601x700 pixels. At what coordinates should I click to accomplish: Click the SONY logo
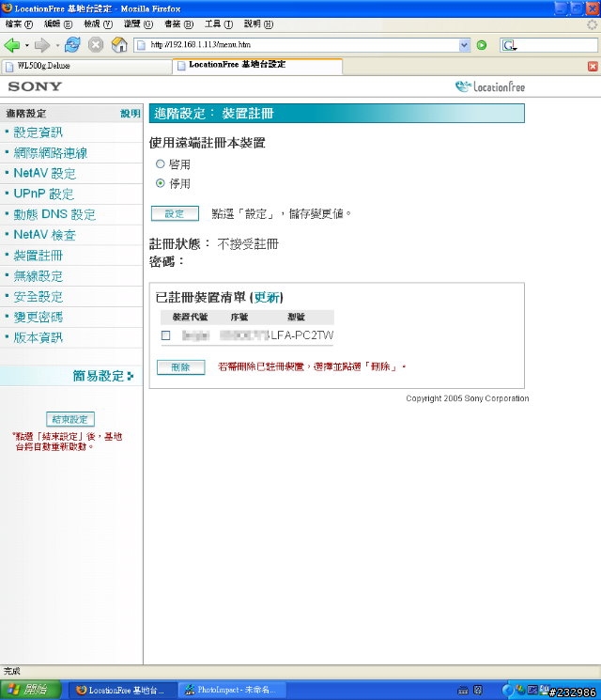click(x=35, y=86)
